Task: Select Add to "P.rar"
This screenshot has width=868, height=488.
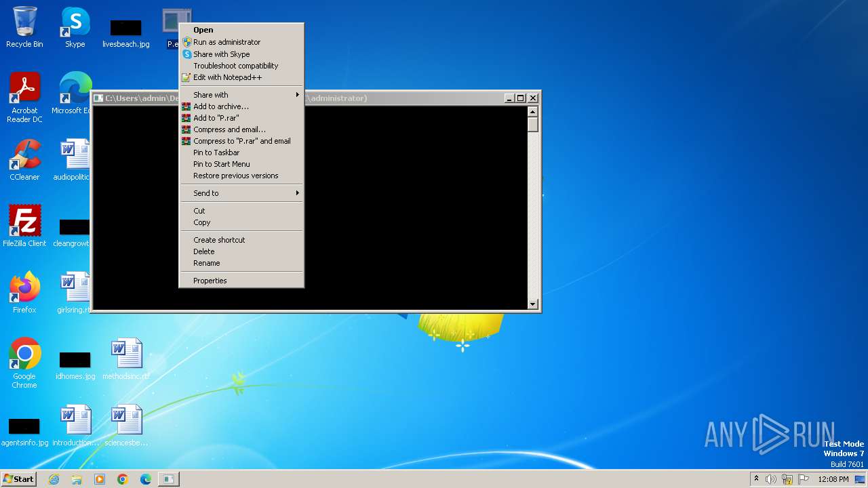Action: [x=241, y=118]
